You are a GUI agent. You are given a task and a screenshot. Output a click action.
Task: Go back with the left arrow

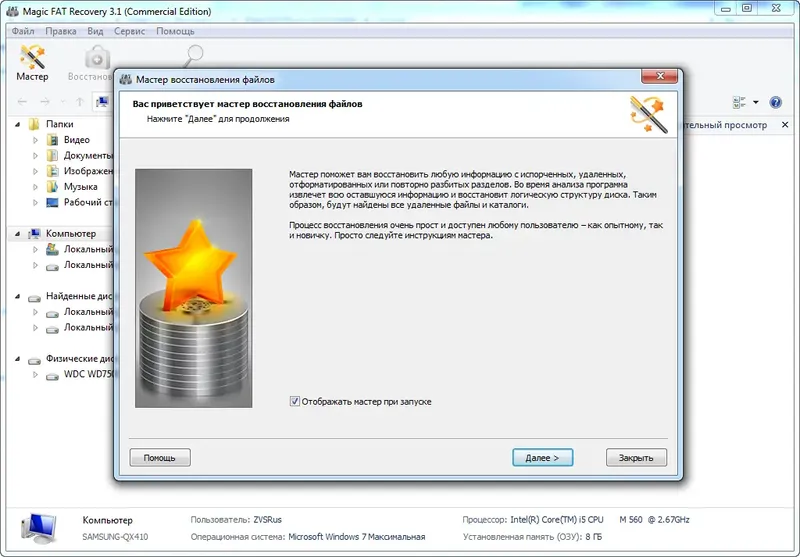point(22,102)
